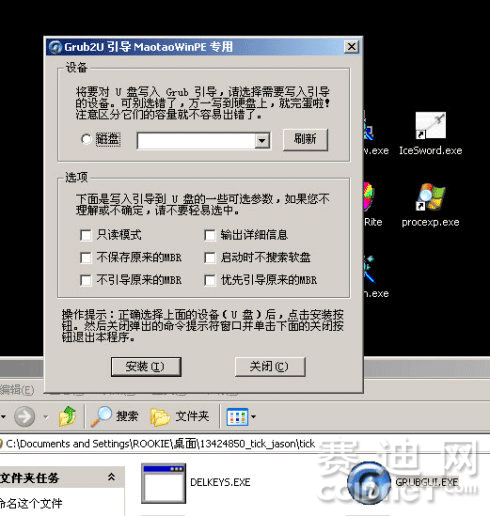The height and width of the screenshot is (516, 490).
Task: Expand the views button dropdown arrow
Action: (x=254, y=416)
